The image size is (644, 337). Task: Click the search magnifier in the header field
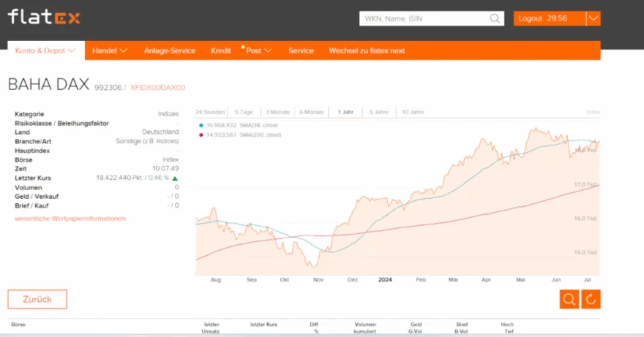point(495,18)
